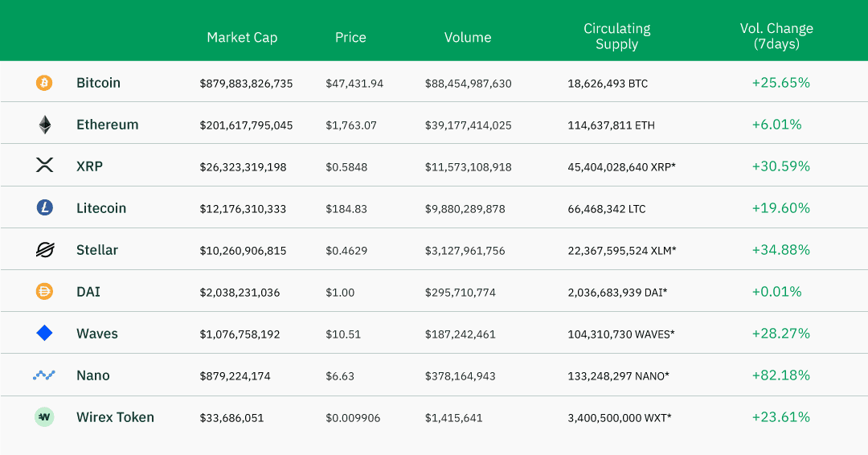Open the Bitcoin name link
Image resolution: width=868 pixels, height=455 pixels.
pyautogui.click(x=98, y=83)
